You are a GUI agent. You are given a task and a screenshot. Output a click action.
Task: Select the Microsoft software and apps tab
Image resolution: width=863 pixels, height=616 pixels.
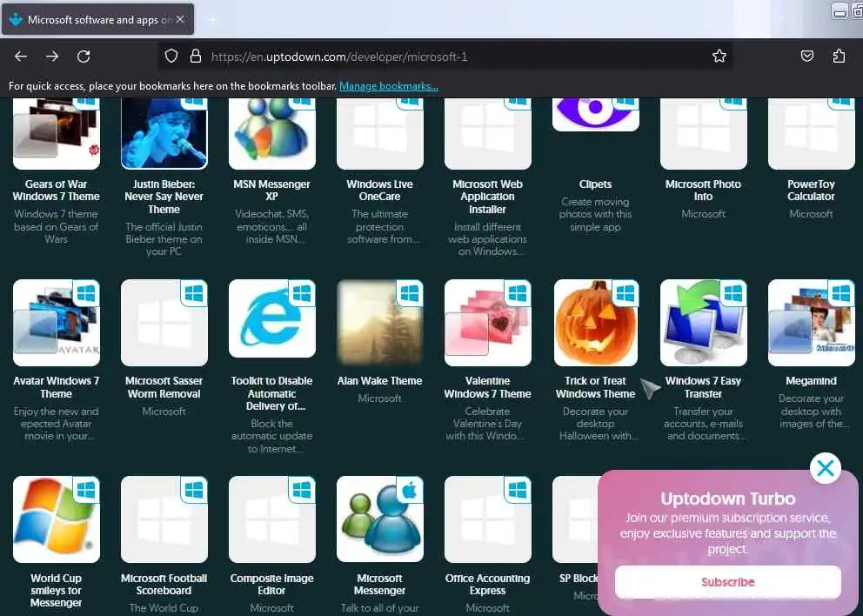point(98,20)
